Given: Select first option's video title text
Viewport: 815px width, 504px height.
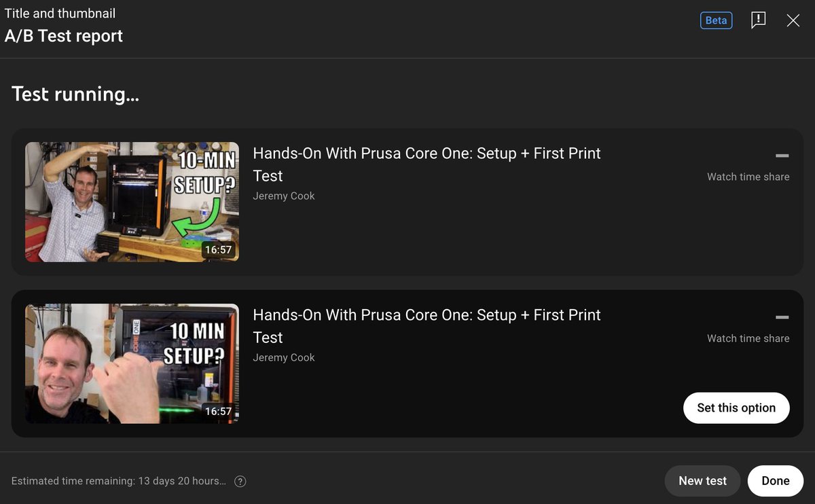Looking at the screenshot, I should pyautogui.click(x=427, y=164).
